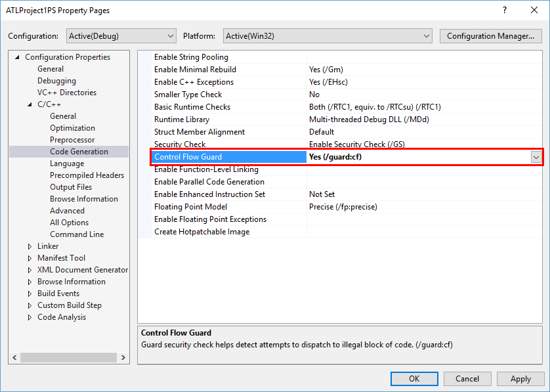Screen dimensions: 550x392
Task: Select VC++ Directories tree item
Action: (67, 93)
